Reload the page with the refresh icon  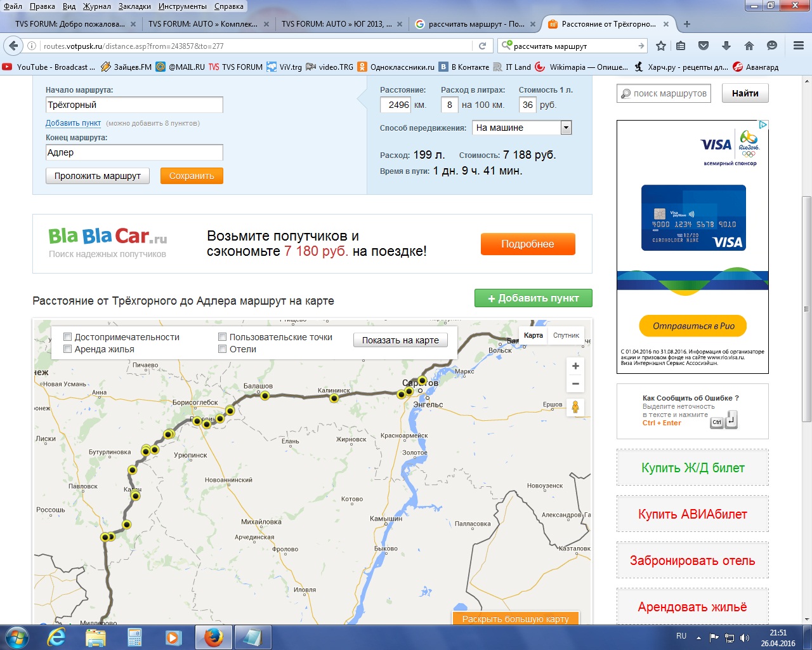pyautogui.click(x=482, y=46)
